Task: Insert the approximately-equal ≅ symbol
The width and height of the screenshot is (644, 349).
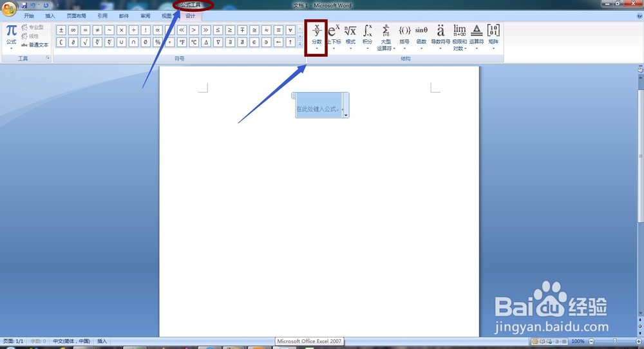Action: pos(254,30)
